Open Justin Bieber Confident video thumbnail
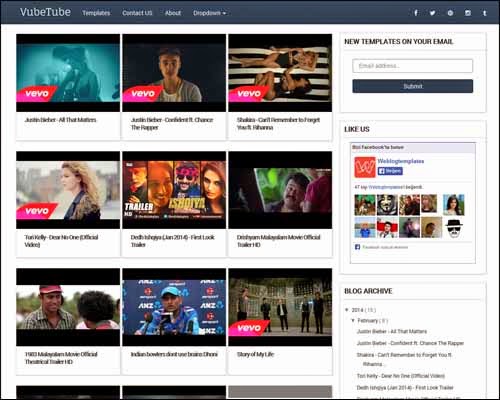The width and height of the screenshot is (500, 400). [174, 73]
